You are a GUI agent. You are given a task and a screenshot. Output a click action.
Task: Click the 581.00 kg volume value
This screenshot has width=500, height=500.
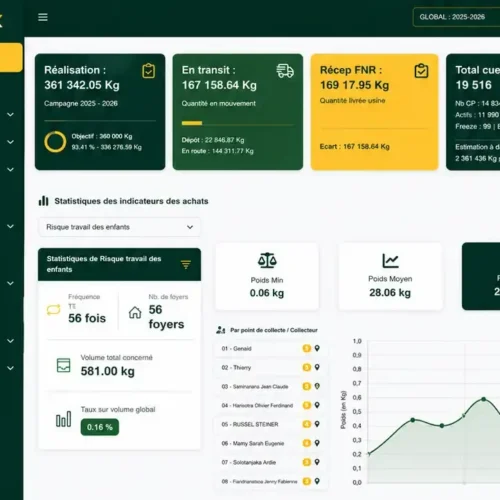point(108,371)
